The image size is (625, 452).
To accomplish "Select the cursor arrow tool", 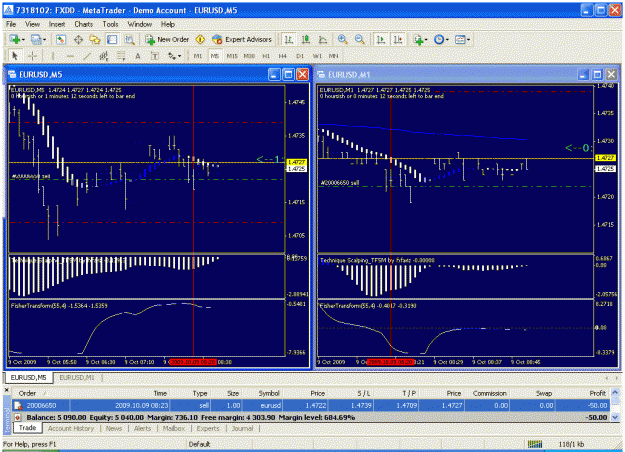I will (15, 56).
